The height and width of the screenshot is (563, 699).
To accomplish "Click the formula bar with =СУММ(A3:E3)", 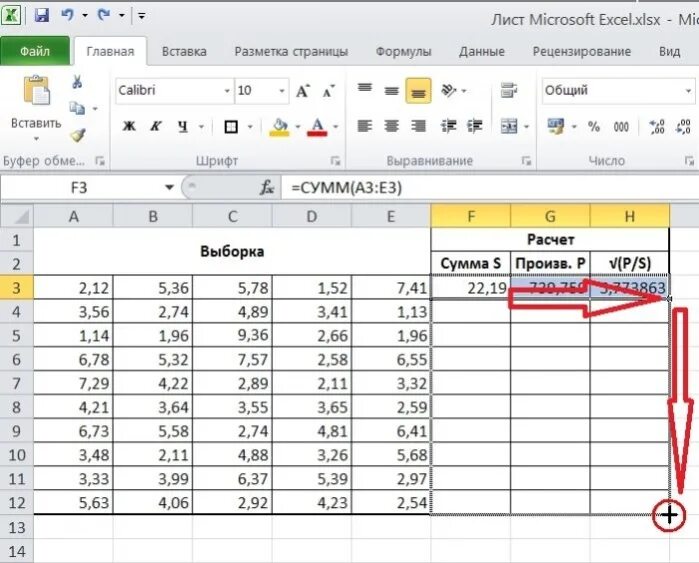I will (x=489, y=188).
